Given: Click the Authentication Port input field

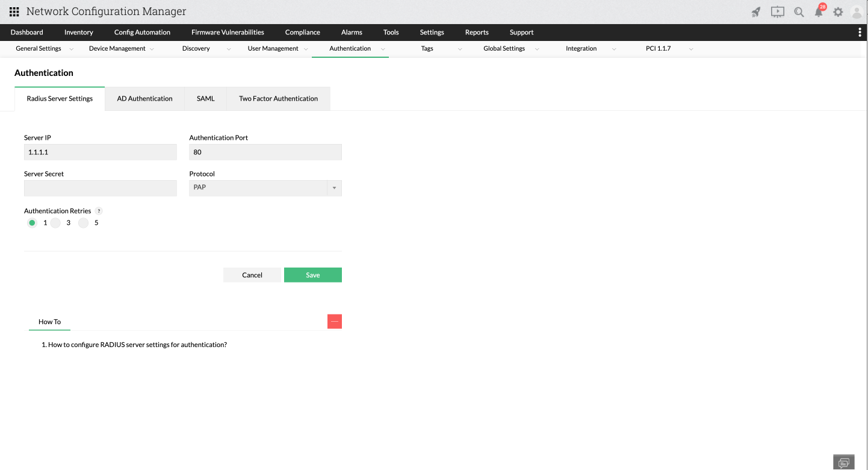Looking at the screenshot, I should 265,152.
